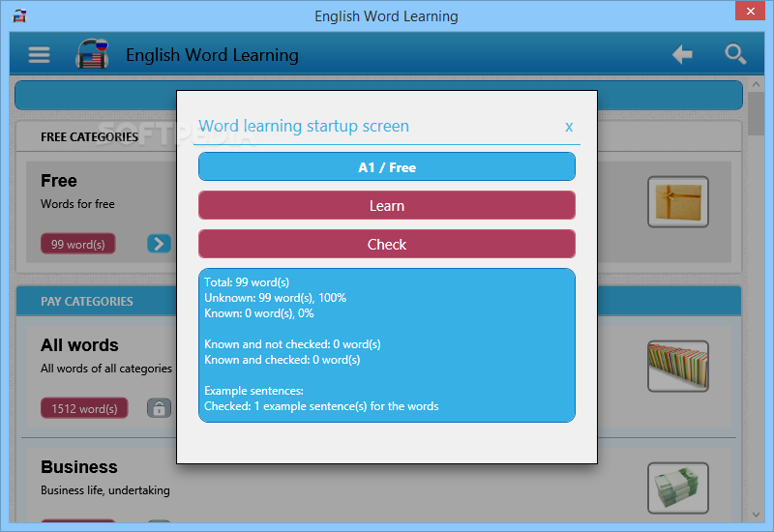
Task: Open the Free category gift box thumbnail
Action: pyautogui.click(x=678, y=202)
